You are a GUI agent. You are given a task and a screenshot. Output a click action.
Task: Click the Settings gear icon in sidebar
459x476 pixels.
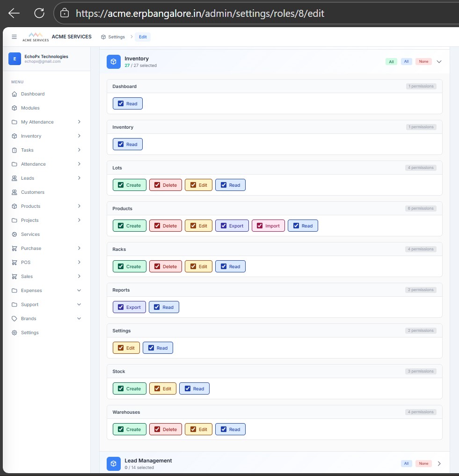click(x=15, y=333)
